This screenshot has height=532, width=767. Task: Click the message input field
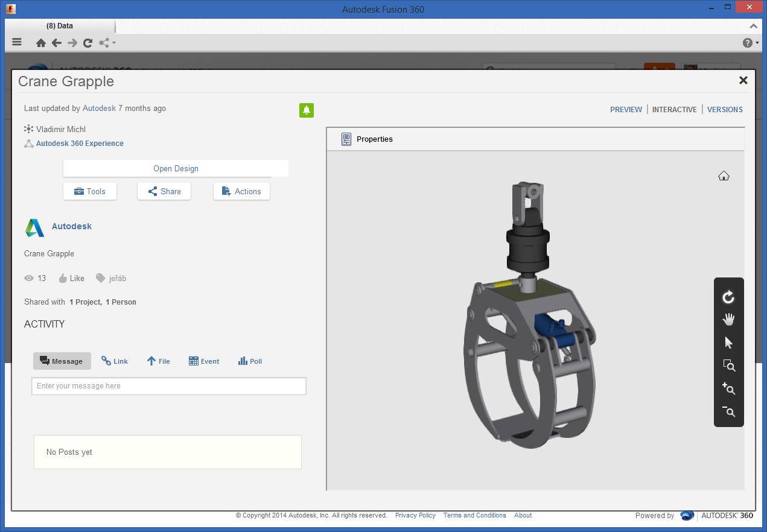[169, 386]
